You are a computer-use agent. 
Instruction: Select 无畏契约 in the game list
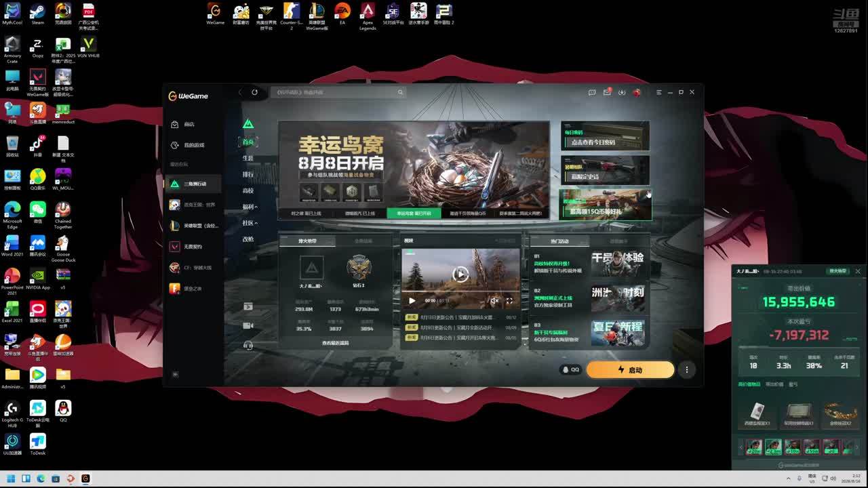coord(194,247)
